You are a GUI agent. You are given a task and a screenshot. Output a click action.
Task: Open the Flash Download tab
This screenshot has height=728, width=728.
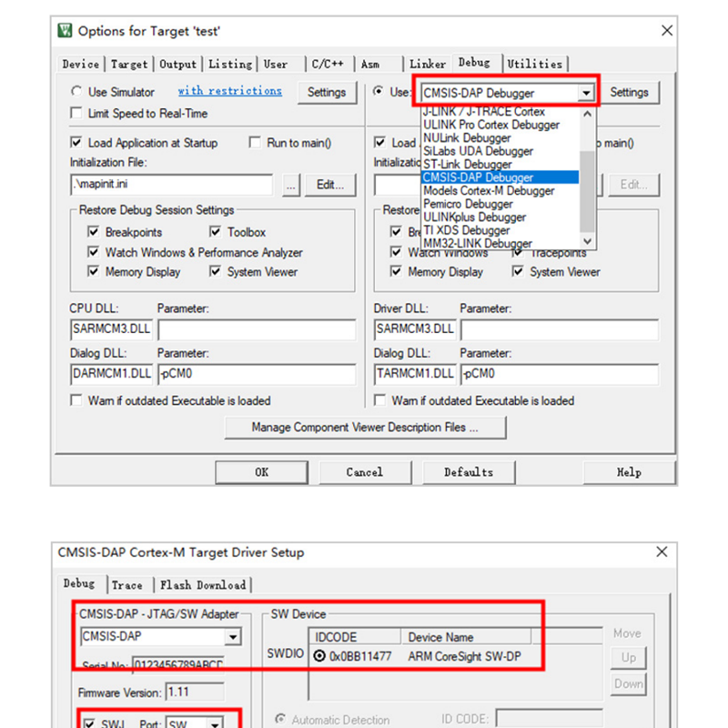tap(202, 585)
